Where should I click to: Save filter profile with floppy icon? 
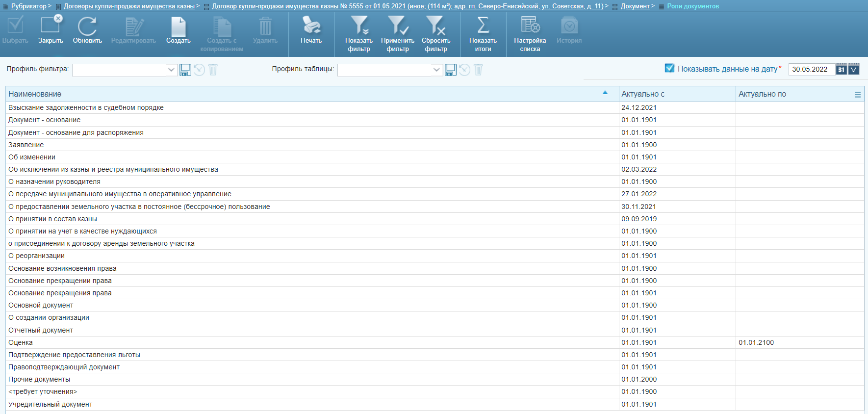[185, 70]
